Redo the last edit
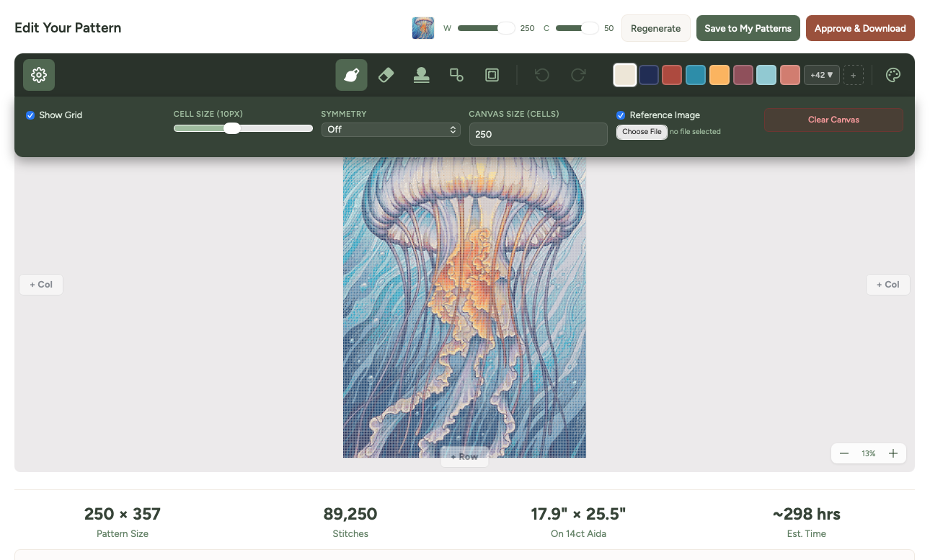The image size is (930, 560). 577,74
